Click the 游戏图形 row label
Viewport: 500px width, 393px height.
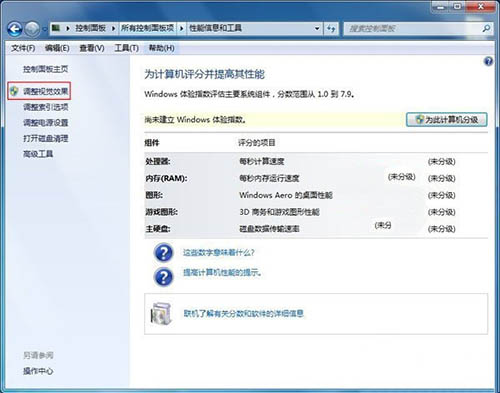[x=161, y=212]
